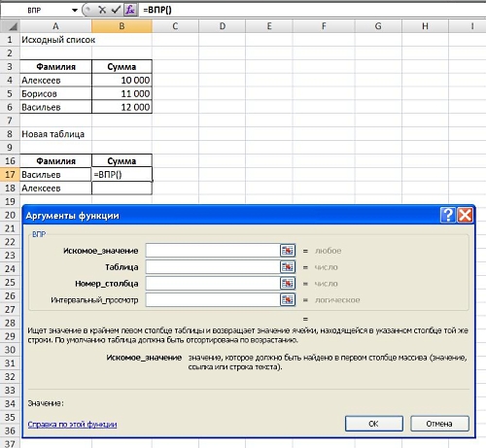Focus the Интервальный_просмотр input field

click(213, 300)
